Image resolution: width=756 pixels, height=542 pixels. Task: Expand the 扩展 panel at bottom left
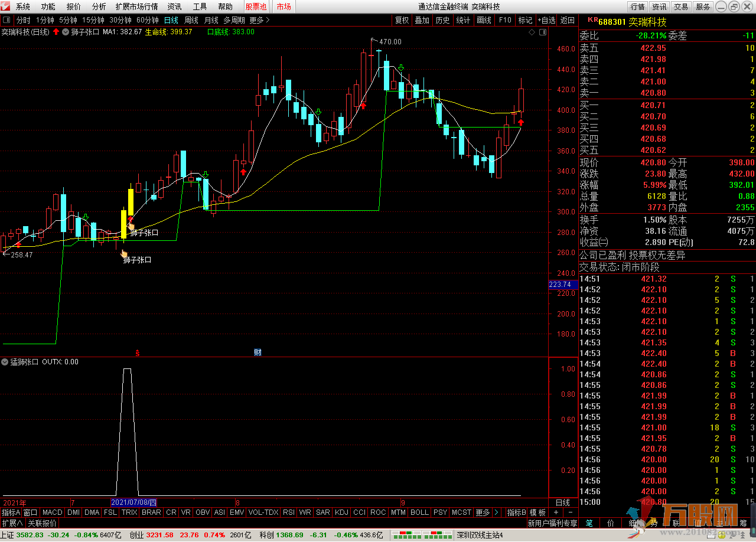point(12,523)
